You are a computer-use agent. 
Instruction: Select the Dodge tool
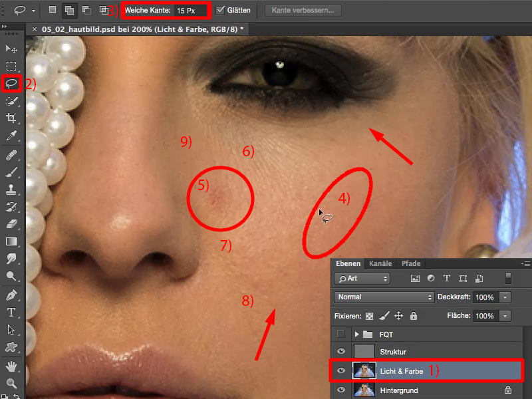11,276
